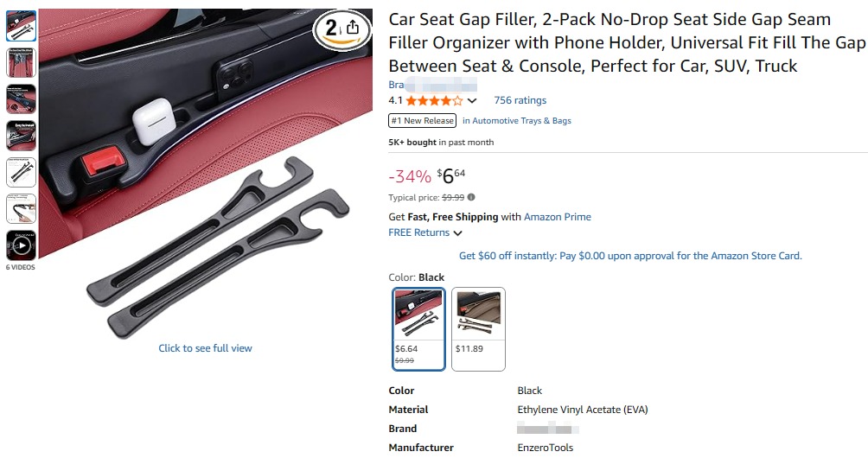Viewport: 868px width, 458px height.
Task: Click to see full view link
Action: pos(205,348)
